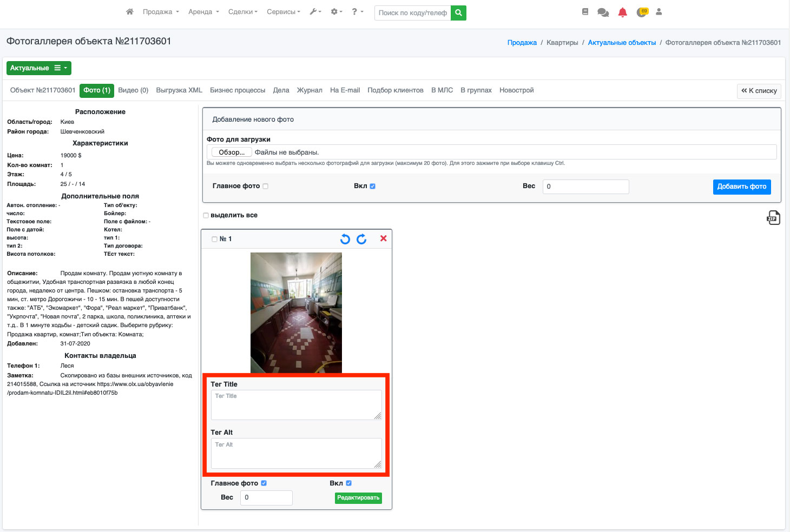Enable 'Главное фото' in new photo form

[x=265, y=186]
